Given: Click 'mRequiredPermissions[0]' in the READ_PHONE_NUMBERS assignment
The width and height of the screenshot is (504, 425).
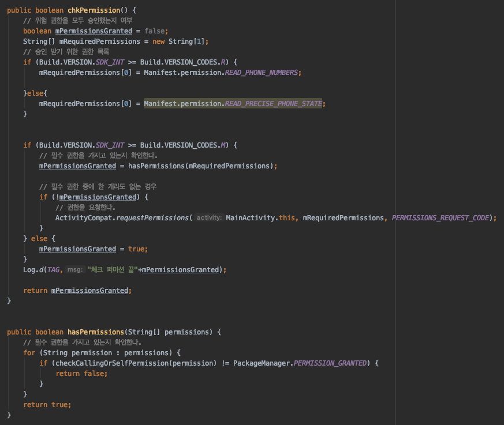Looking at the screenshot, I should pyautogui.click(x=85, y=73).
